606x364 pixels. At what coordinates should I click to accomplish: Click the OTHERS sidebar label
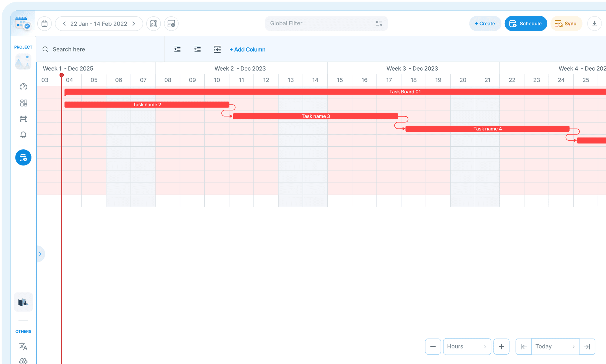click(x=23, y=332)
